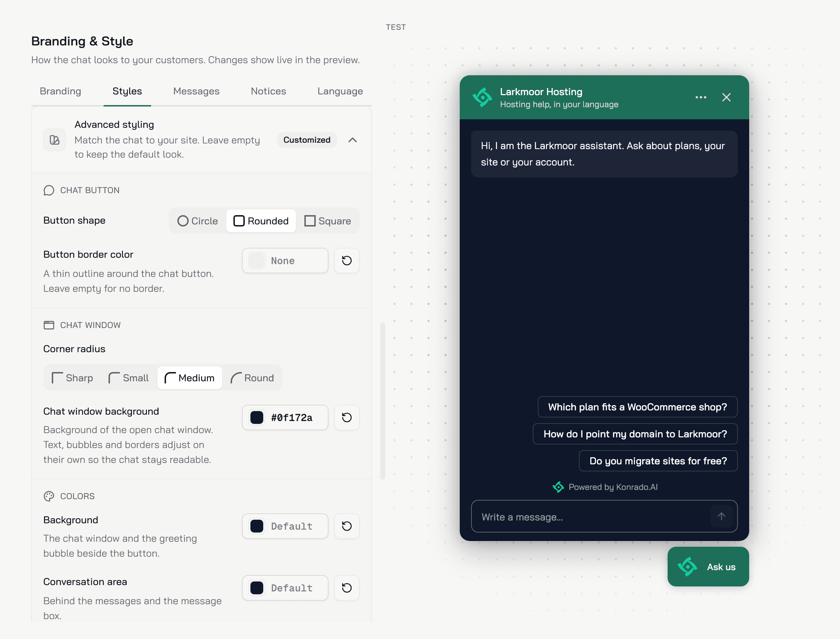Switch to the Styles tab
Image resolution: width=840 pixels, height=639 pixels.
click(x=127, y=91)
